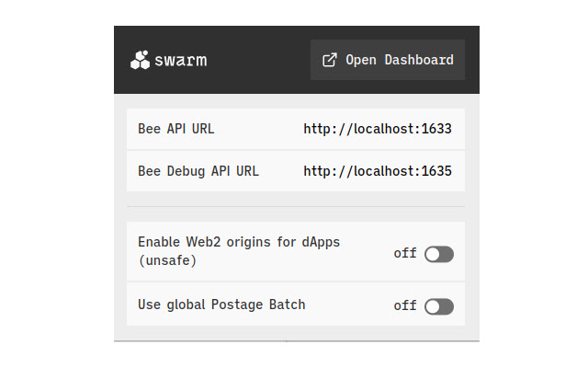The width and height of the screenshot is (588, 368).
Task: Click the port number 1635 in the debug URL
Action: pos(436,171)
